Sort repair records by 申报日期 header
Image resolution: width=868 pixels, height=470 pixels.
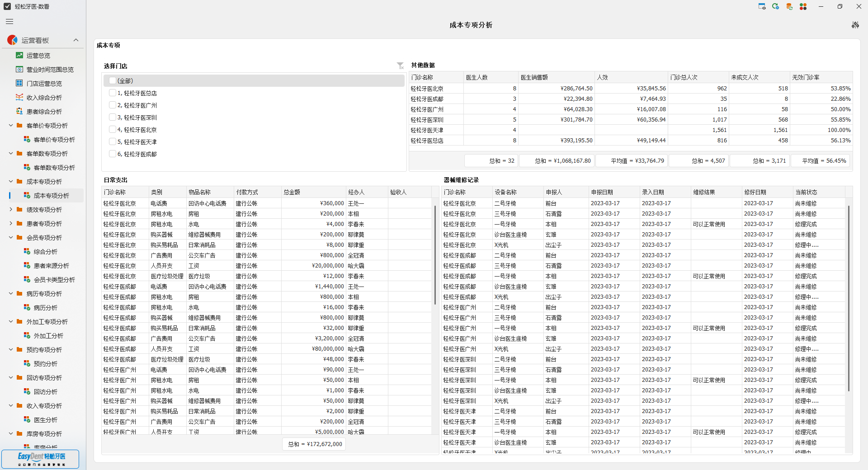point(614,192)
